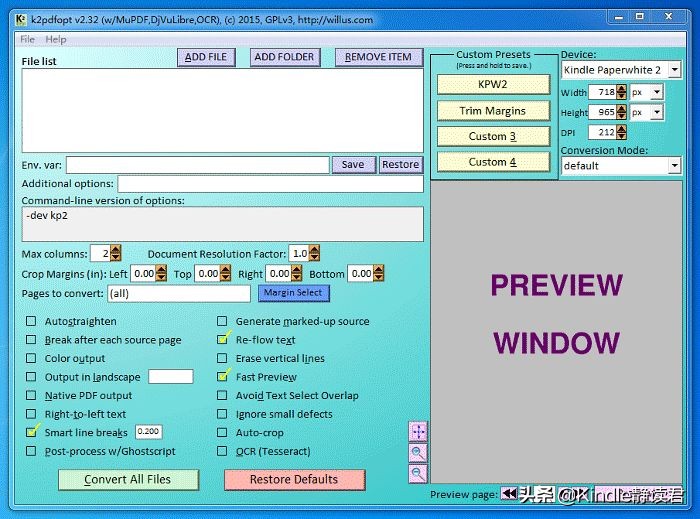
Task: Click the command-line options text box
Action: pos(222,224)
